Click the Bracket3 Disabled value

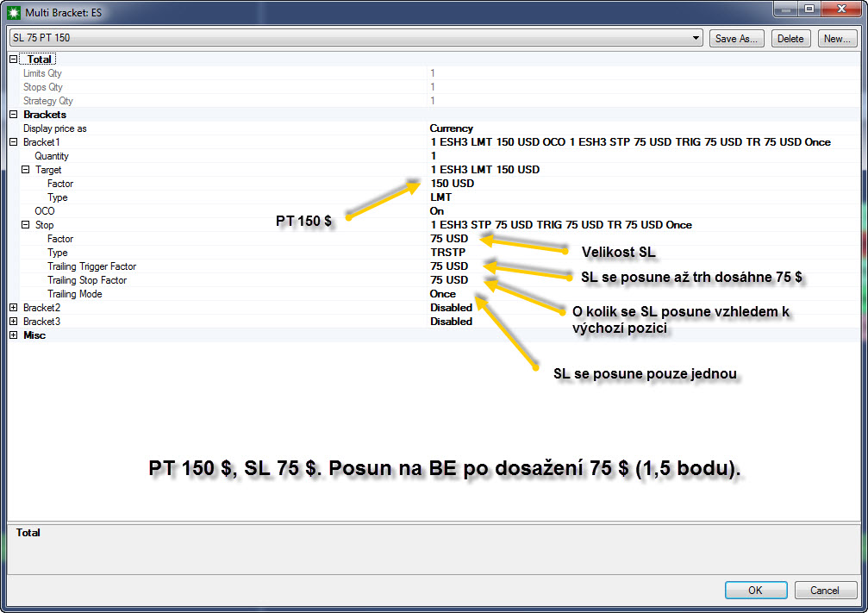click(x=451, y=322)
